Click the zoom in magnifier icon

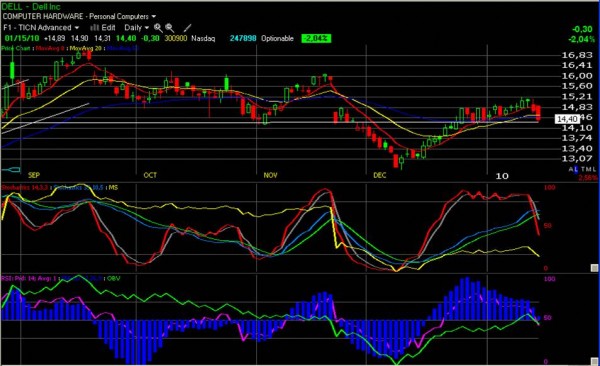pyautogui.click(x=158, y=28)
